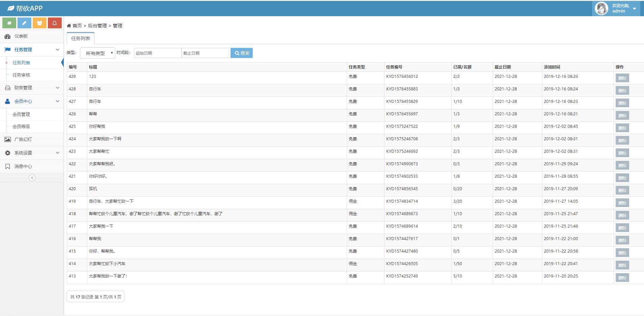Collapse the sidebar using the « arrow

coord(32,177)
